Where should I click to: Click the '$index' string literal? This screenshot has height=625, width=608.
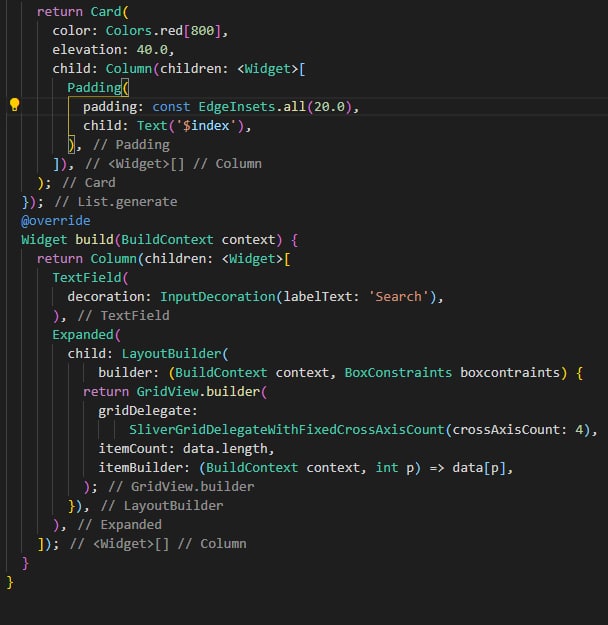click(206, 126)
